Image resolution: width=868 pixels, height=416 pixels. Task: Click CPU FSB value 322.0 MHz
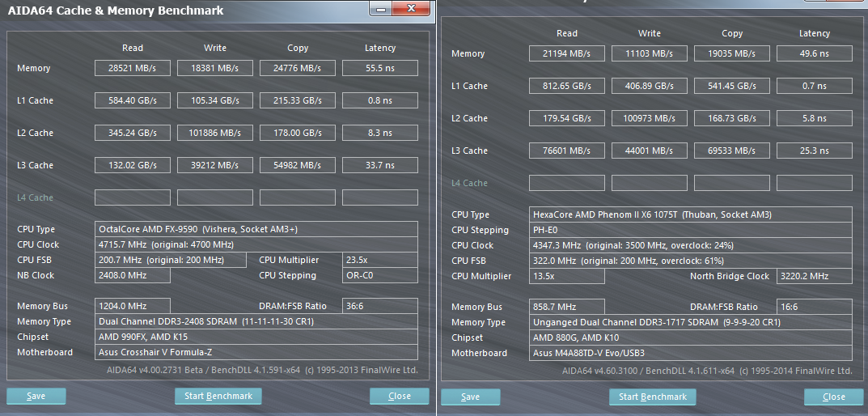[x=691, y=261]
